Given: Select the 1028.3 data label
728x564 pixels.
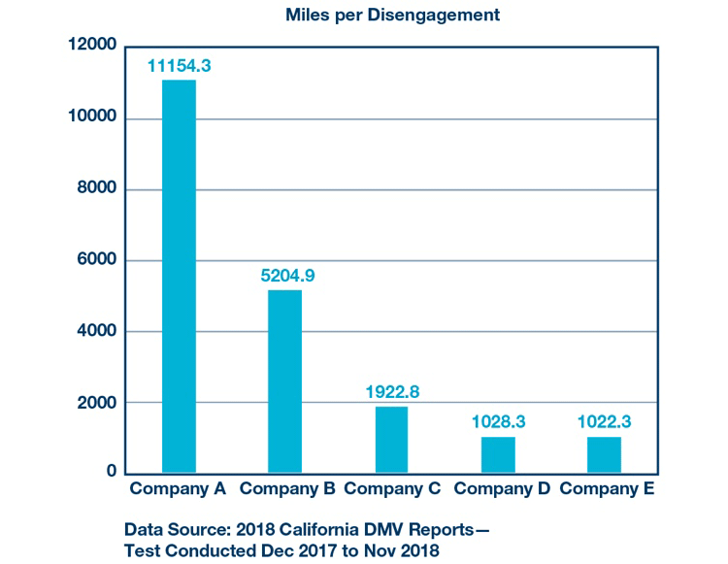Looking at the screenshot, I should click(x=499, y=423).
